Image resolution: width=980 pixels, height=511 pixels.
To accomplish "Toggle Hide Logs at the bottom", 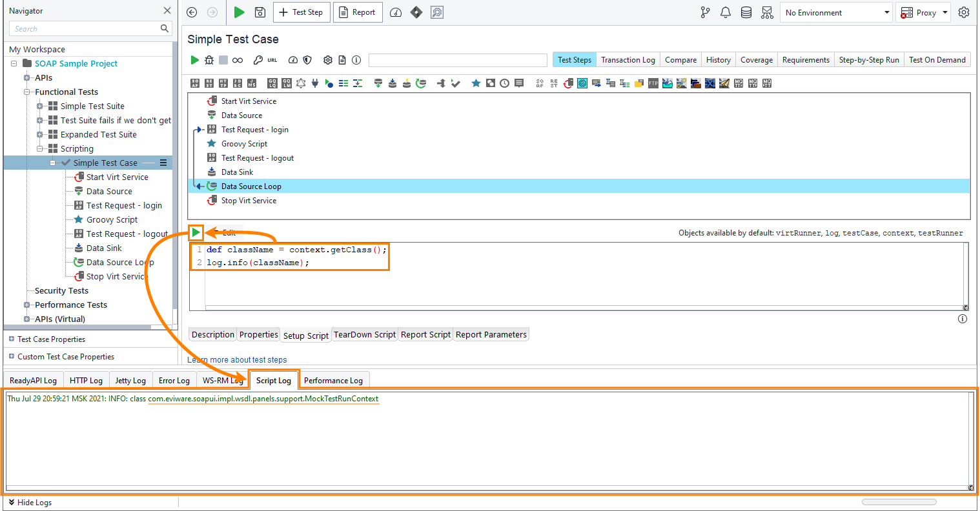I will [x=30, y=503].
